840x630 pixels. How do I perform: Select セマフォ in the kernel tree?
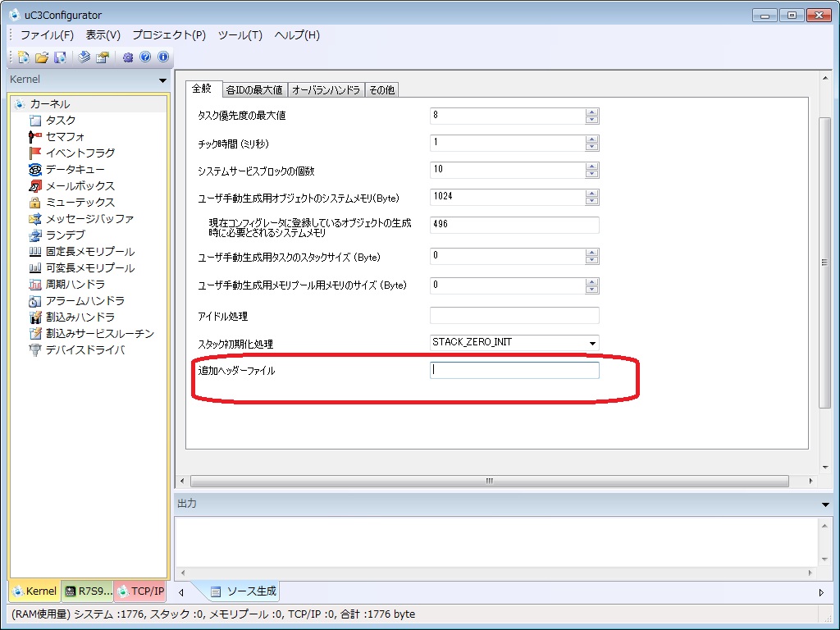coord(64,137)
